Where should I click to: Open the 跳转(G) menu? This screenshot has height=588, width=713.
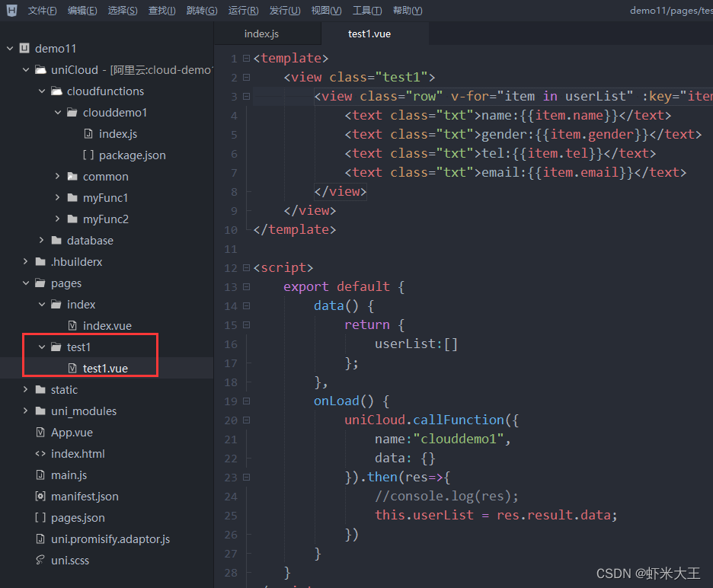click(x=202, y=11)
